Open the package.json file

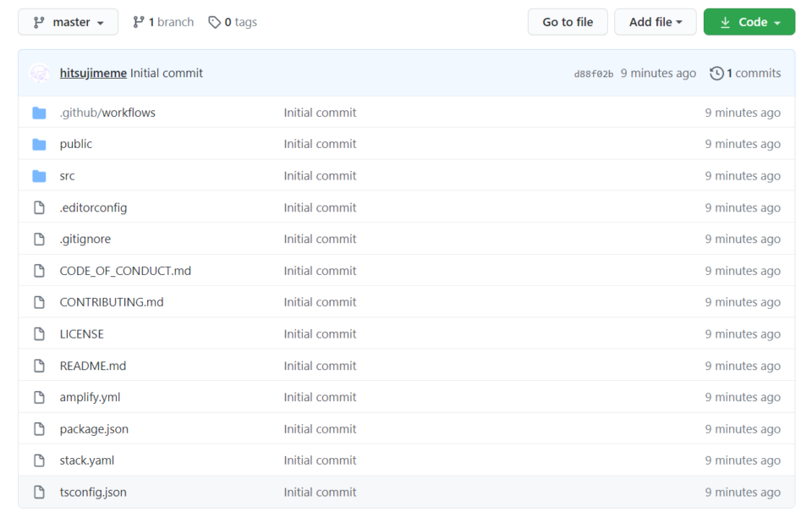93,428
